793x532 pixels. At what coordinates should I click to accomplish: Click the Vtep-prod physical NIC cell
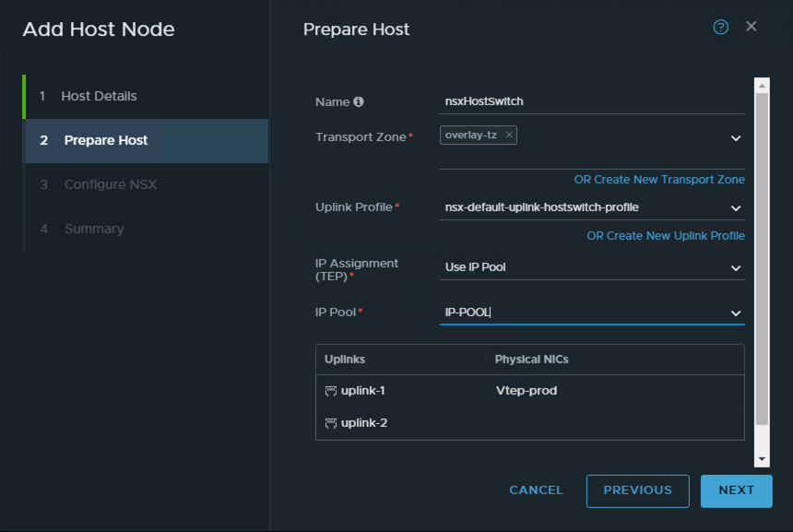coord(527,391)
